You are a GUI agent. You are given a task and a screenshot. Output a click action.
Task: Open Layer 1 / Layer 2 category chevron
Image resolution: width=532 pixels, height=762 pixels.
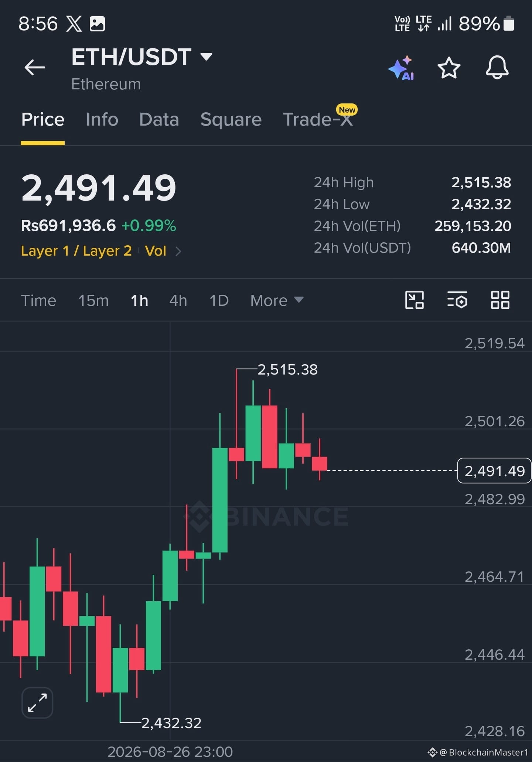pos(178,251)
